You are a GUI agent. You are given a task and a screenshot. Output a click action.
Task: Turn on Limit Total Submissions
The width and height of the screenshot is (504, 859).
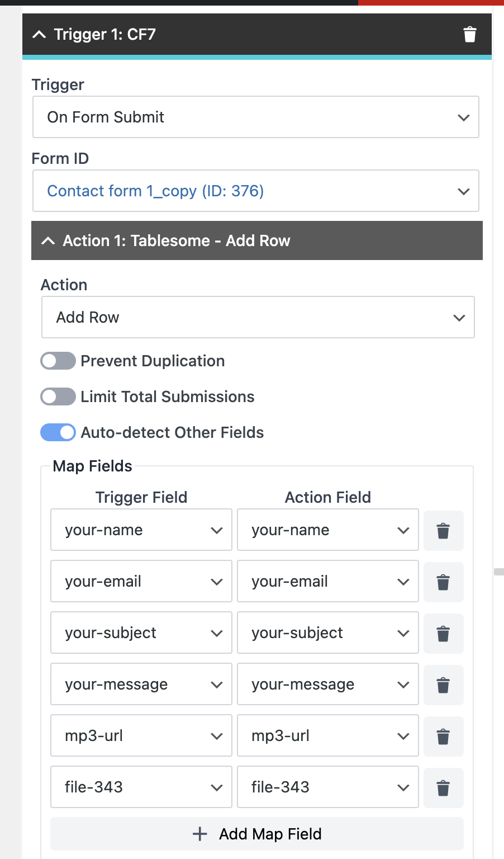[58, 397]
